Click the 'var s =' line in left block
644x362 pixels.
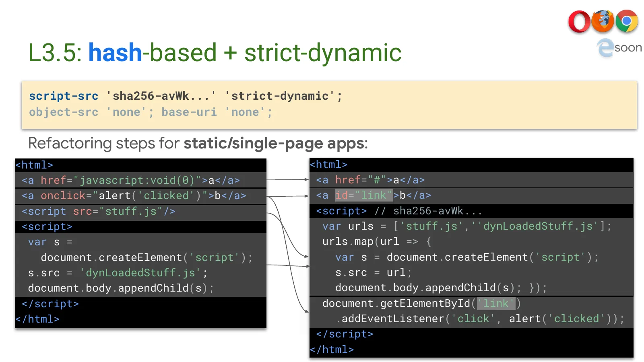[x=50, y=242]
